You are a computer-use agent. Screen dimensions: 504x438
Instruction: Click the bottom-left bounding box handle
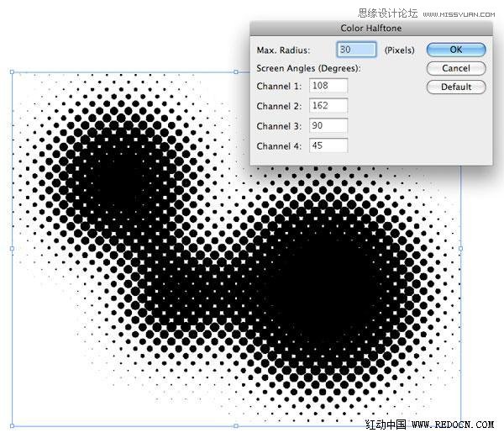(x=12, y=425)
